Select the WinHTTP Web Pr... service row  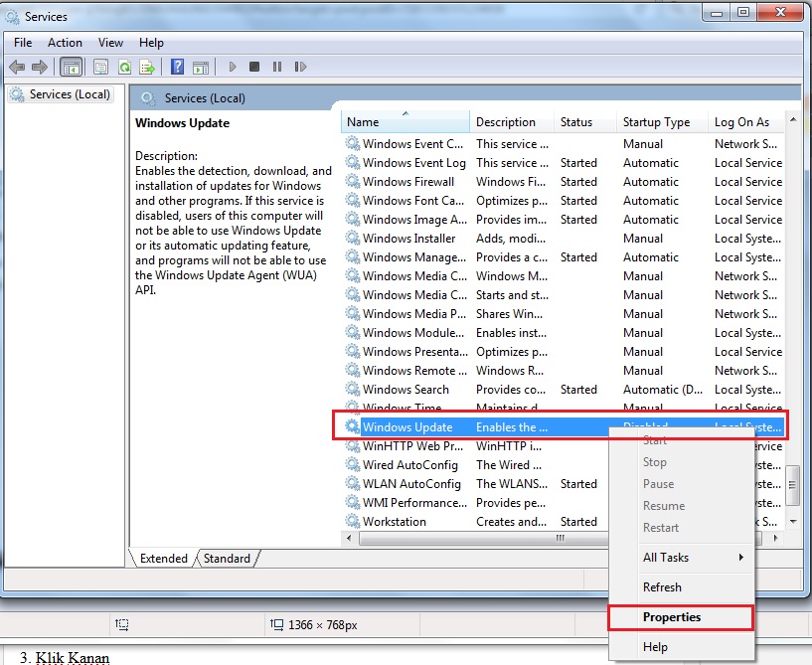click(475, 445)
